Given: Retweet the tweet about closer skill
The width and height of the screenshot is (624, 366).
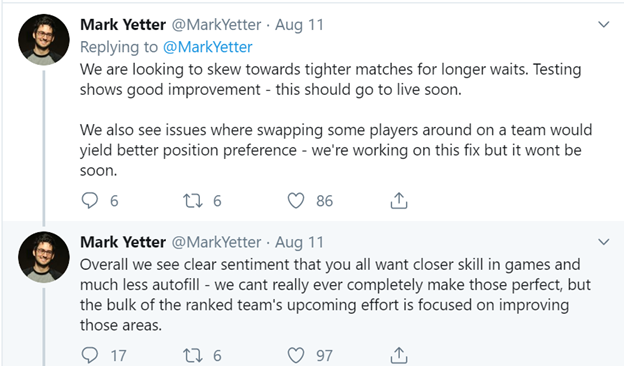Looking at the screenshot, I should [x=193, y=355].
